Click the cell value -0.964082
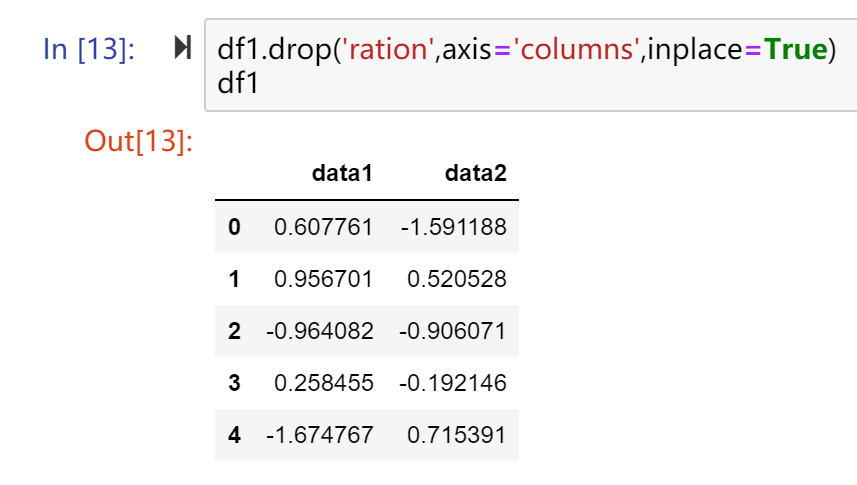This screenshot has height=485, width=857. pyautogui.click(x=320, y=331)
